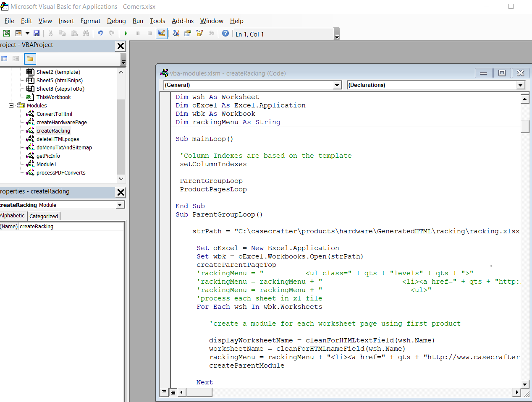Open the Object Browser toolbar icon
The width and height of the screenshot is (532, 402).
point(199,34)
